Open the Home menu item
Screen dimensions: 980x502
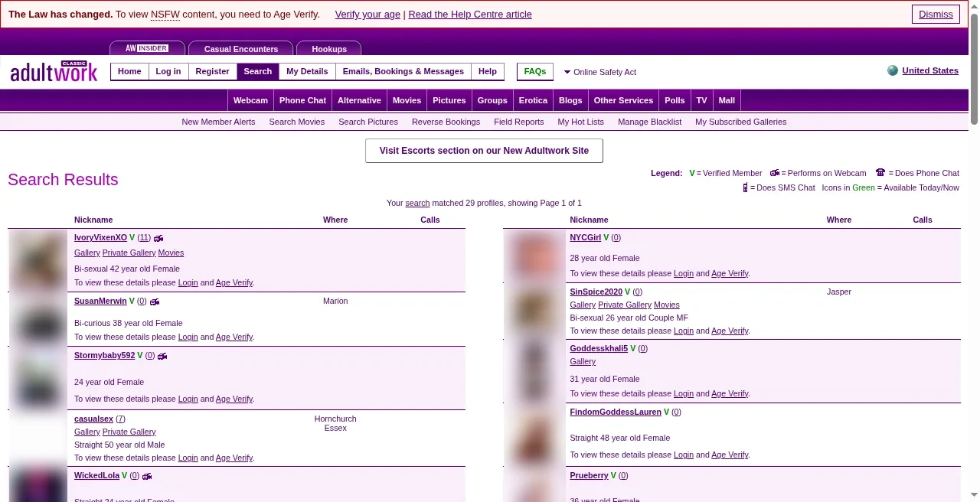[129, 71]
